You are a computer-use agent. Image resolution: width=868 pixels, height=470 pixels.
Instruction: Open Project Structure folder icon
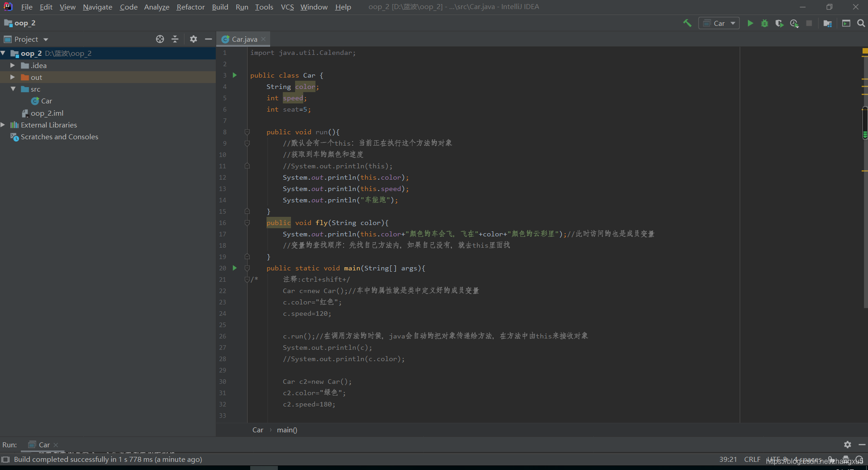click(x=828, y=23)
